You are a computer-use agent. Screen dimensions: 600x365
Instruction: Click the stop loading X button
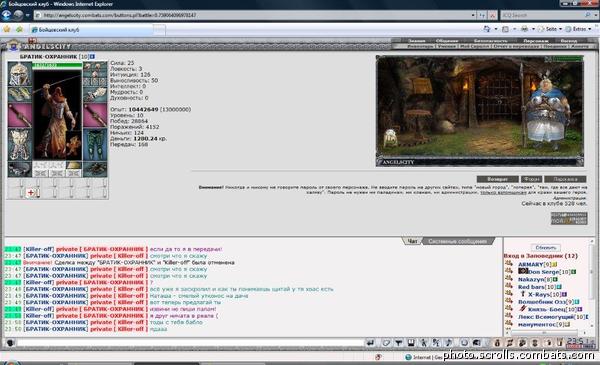click(x=492, y=15)
